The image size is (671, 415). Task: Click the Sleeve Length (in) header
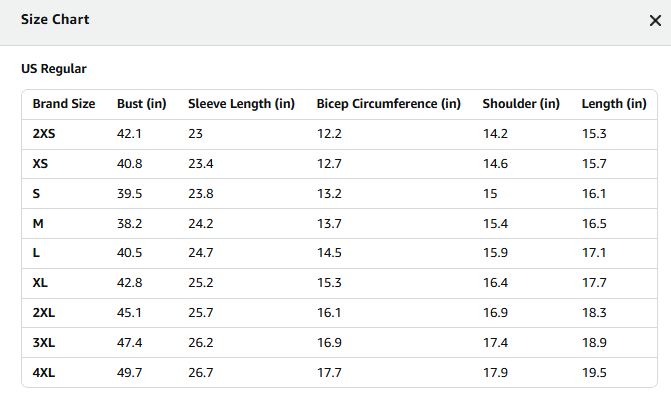click(241, 104)
